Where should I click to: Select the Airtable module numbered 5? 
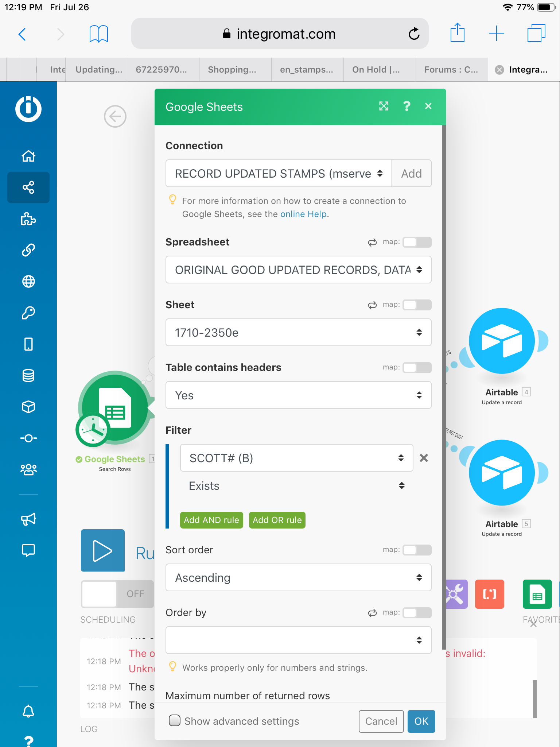[502, 473]
